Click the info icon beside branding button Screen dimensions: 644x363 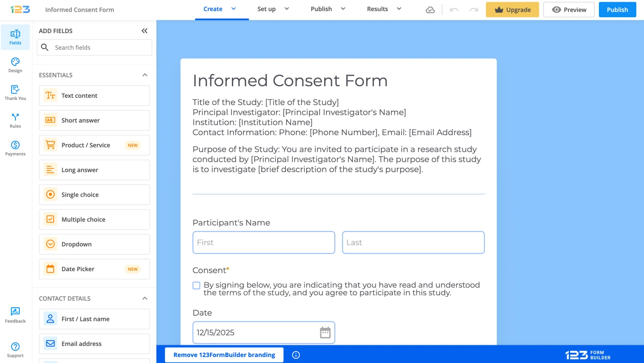point(296,355)
